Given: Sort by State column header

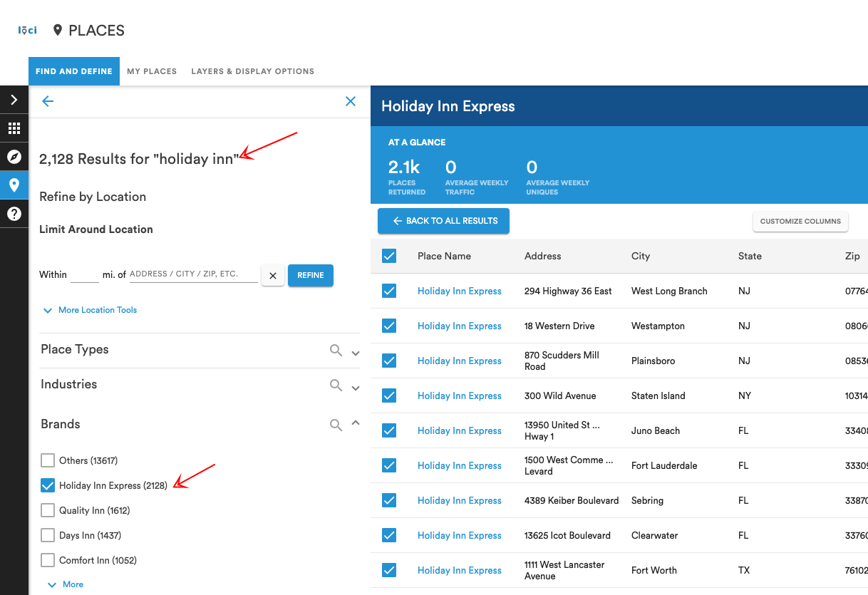Looking at the screenshot, I should [x=750, y=256].
